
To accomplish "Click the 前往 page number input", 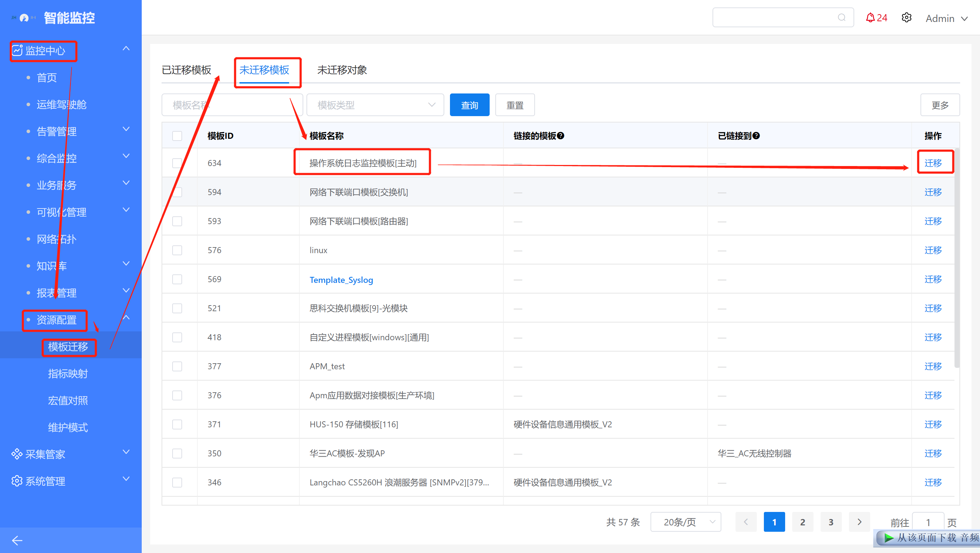I will pyautogui.click(x=928, y=523).
